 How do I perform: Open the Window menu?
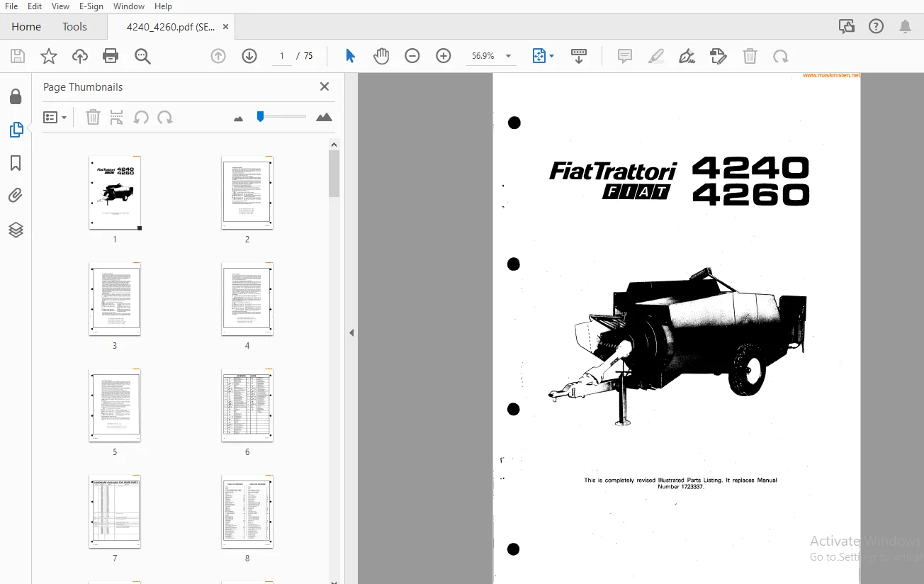coord(129,6)
